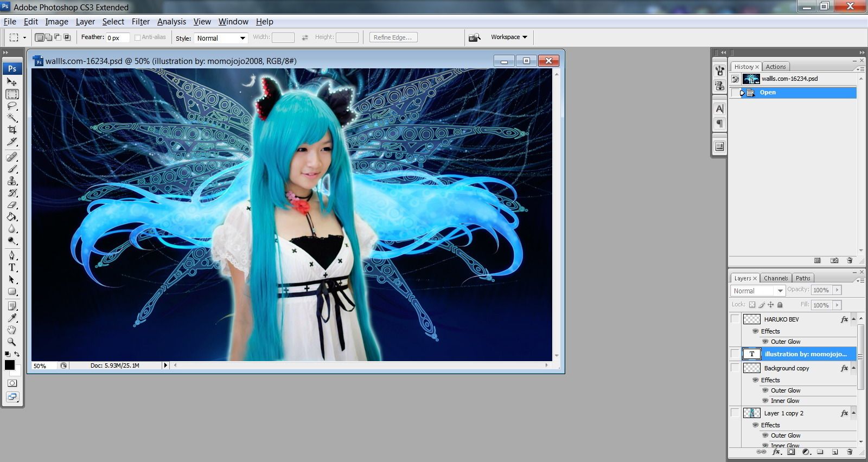Change the screen mode button

(x=12, y=396)
